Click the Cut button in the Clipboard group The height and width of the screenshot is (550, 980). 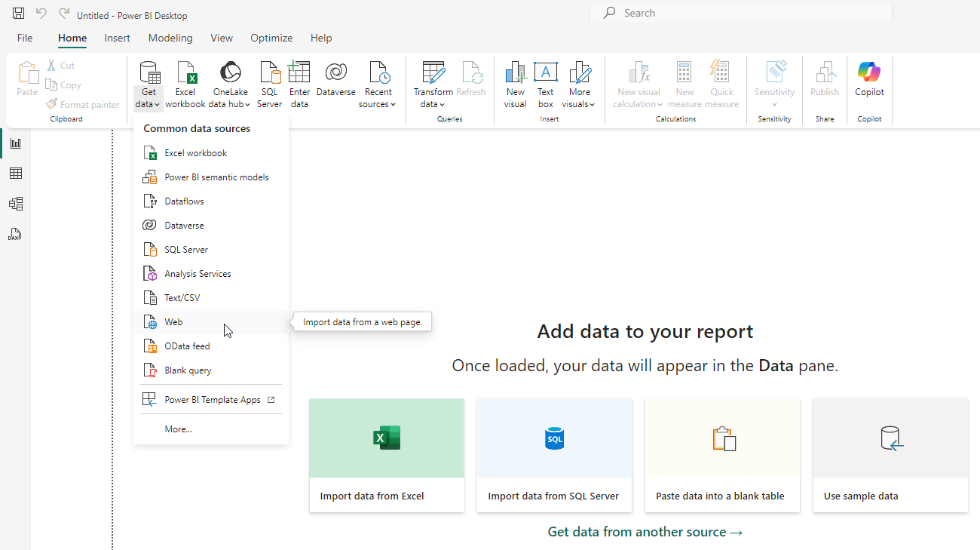pos(60,66)
